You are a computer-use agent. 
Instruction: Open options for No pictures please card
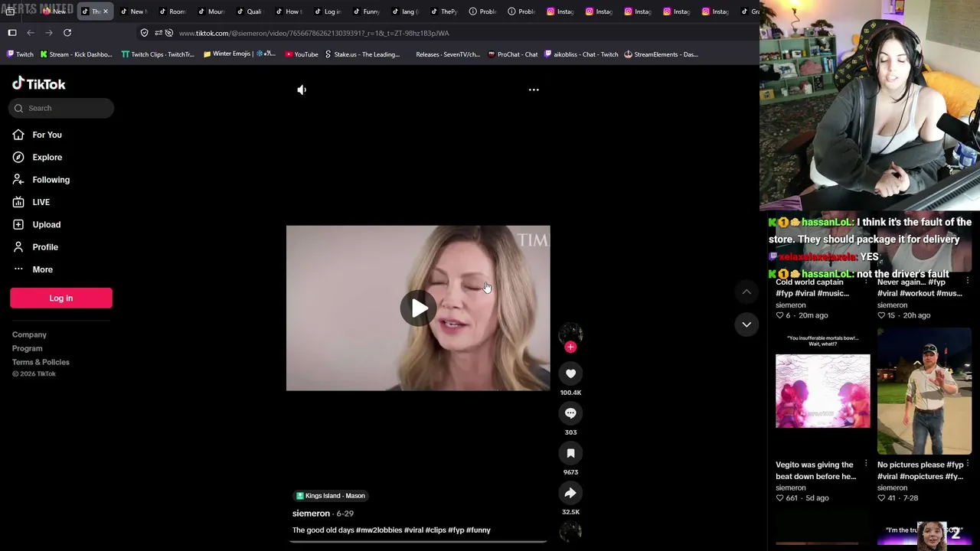pyautogui.click(x=968, y=464)
